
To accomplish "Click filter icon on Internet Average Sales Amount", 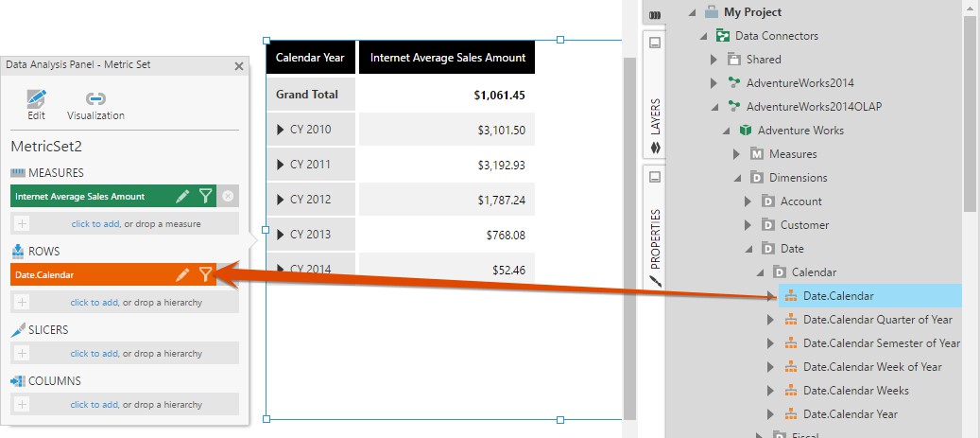I will point(205,197).
